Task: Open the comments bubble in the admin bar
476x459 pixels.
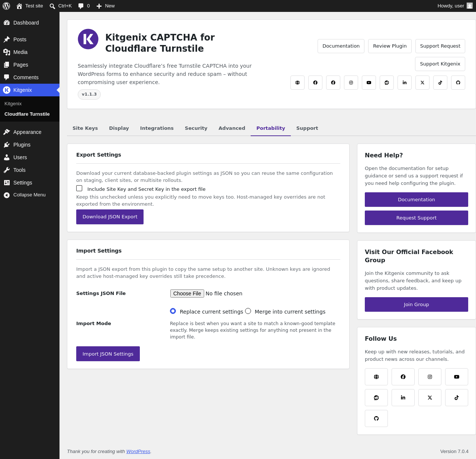Action: (x=84, y=6)
